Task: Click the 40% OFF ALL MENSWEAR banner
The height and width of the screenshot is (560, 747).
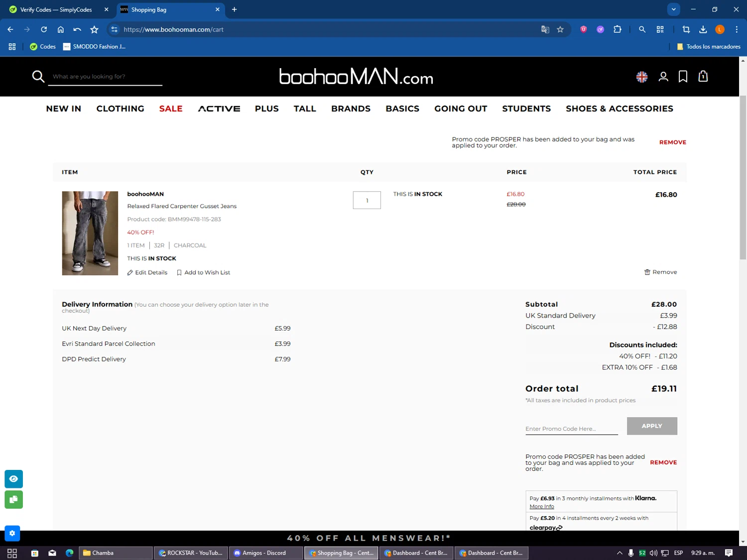Action: 369,538
